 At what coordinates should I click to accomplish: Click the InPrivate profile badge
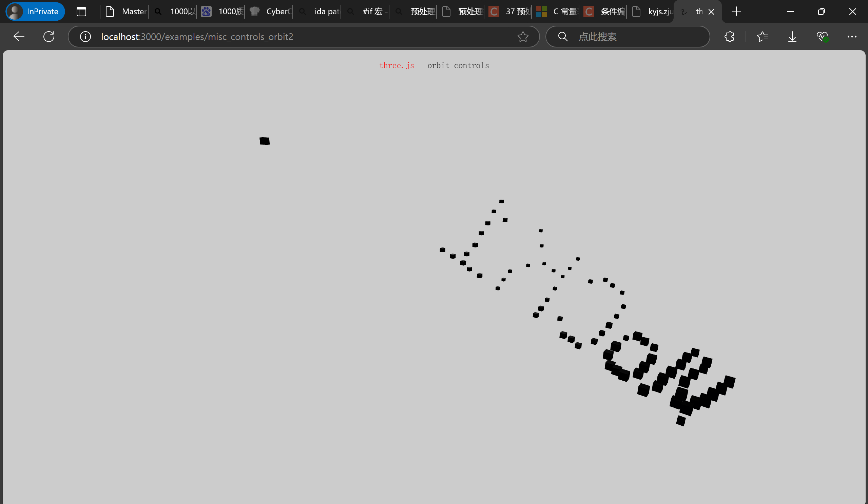click(x=36, y=12)
